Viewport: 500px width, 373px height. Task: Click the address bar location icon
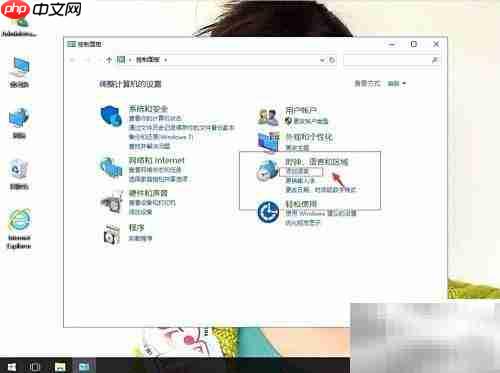point(121,60)
